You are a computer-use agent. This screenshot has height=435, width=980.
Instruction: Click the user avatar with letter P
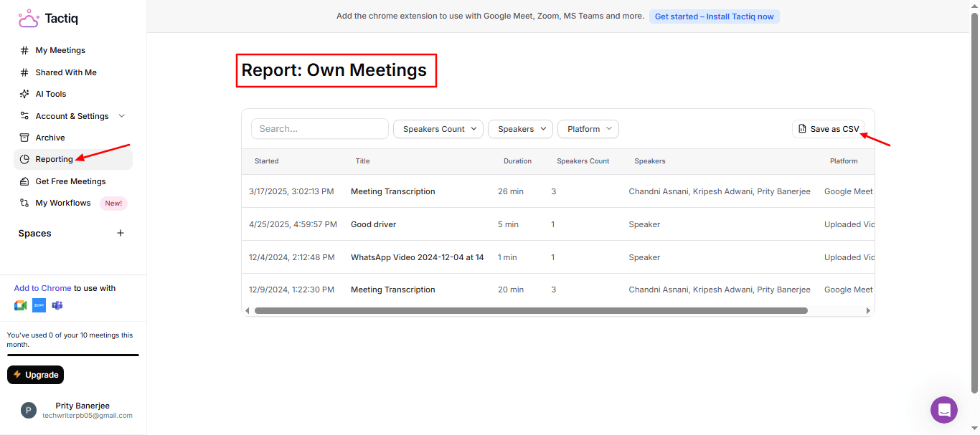tap(29, 410)
